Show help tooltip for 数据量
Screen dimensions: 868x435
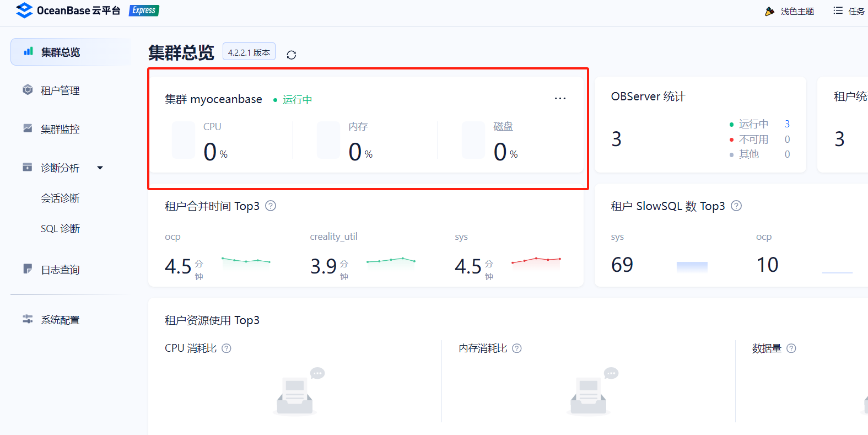click(791, 348)
